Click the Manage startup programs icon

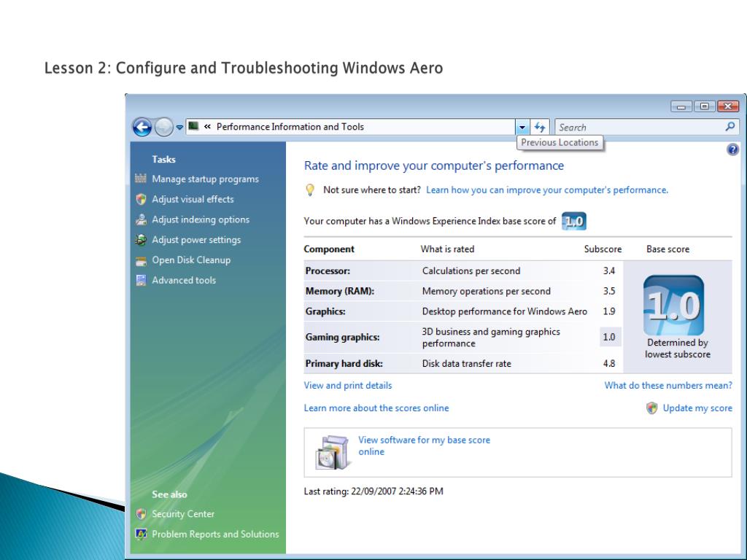pyautogui.click(x=141, y=179)
